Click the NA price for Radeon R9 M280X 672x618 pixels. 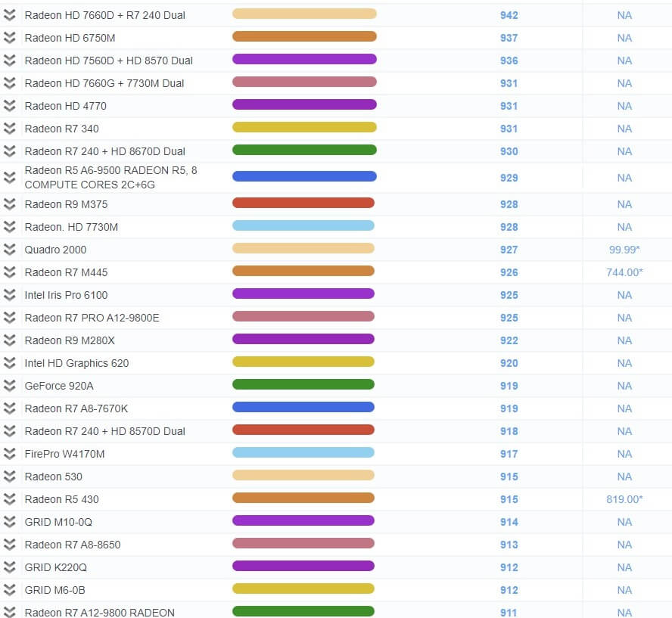[624, 340]
